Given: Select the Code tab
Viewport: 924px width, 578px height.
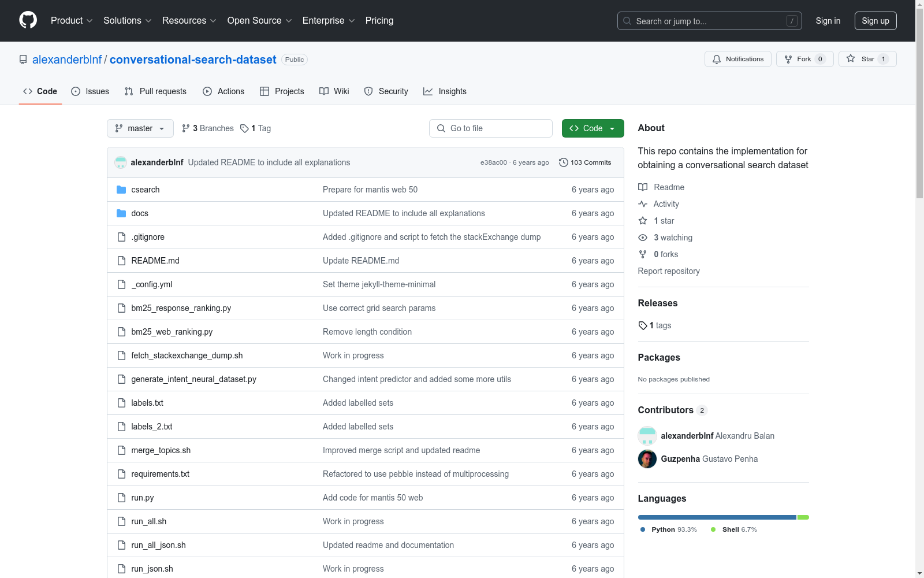Looking at the screenshot, I should 40,91.
